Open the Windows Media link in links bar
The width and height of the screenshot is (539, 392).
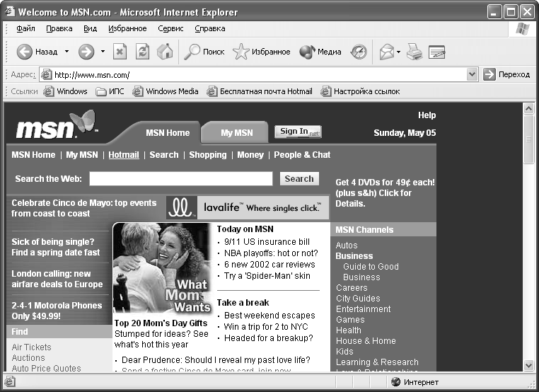click(166, 91)
